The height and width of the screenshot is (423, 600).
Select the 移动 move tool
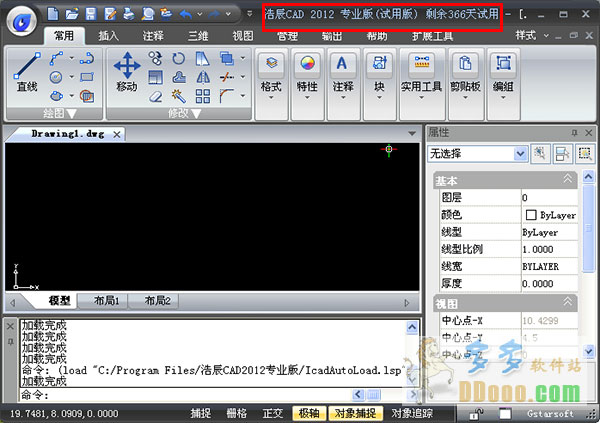click(x=127, y=72)
